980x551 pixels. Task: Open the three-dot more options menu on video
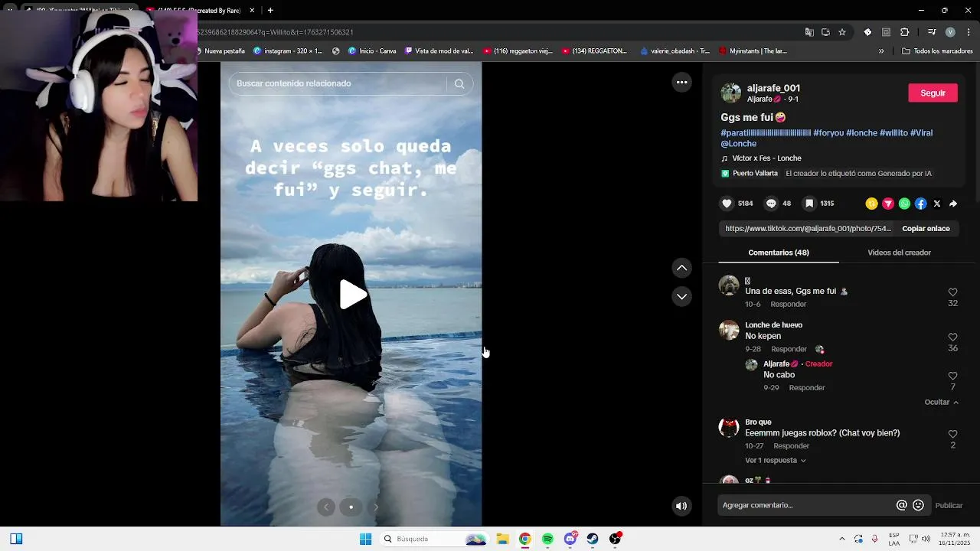[681, 83]
